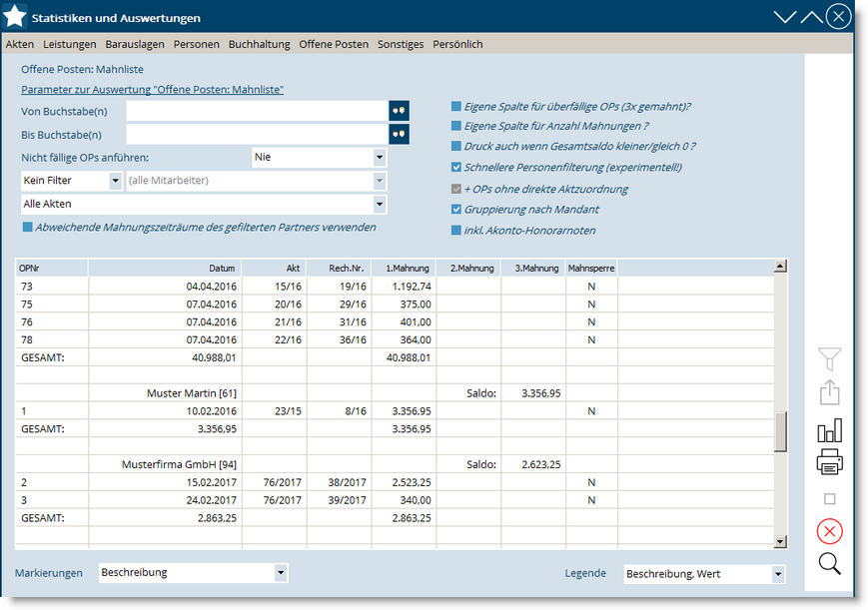
Task: Open the Persönlich menu
Action: (x=457, y=44)
